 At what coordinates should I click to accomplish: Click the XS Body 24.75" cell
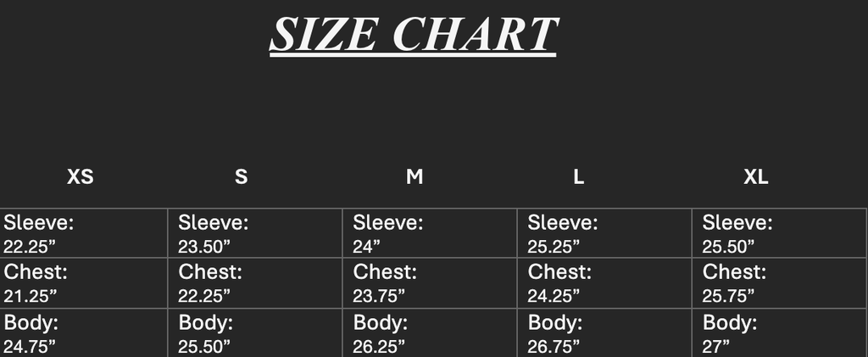point(83,333)
